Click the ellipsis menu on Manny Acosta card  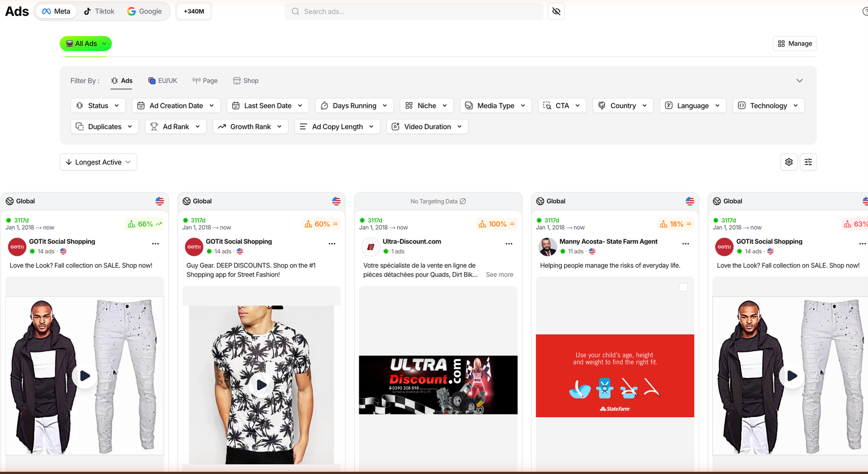pyautogui.click(x=686, y=244)
